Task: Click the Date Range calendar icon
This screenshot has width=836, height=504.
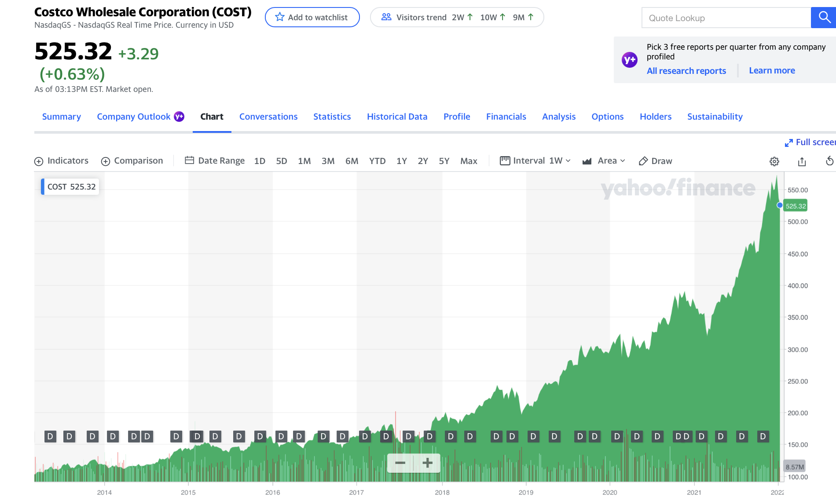Action: 189,160
